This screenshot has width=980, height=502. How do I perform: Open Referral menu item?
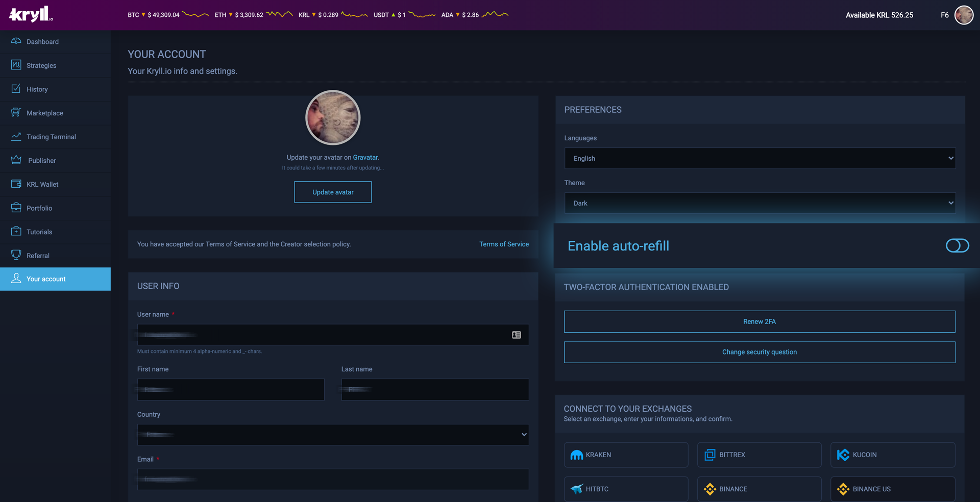point(55,256)
